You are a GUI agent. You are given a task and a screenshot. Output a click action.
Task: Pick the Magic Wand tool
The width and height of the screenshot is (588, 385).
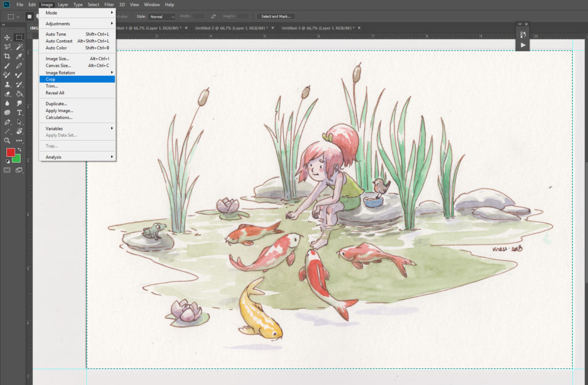[19, 47]
